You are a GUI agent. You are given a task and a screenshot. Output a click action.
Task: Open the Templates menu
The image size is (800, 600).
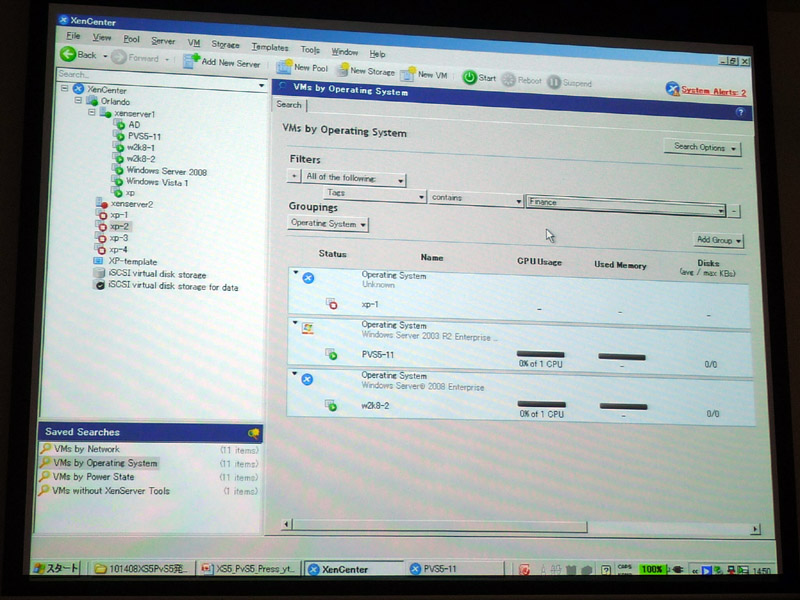269,47
